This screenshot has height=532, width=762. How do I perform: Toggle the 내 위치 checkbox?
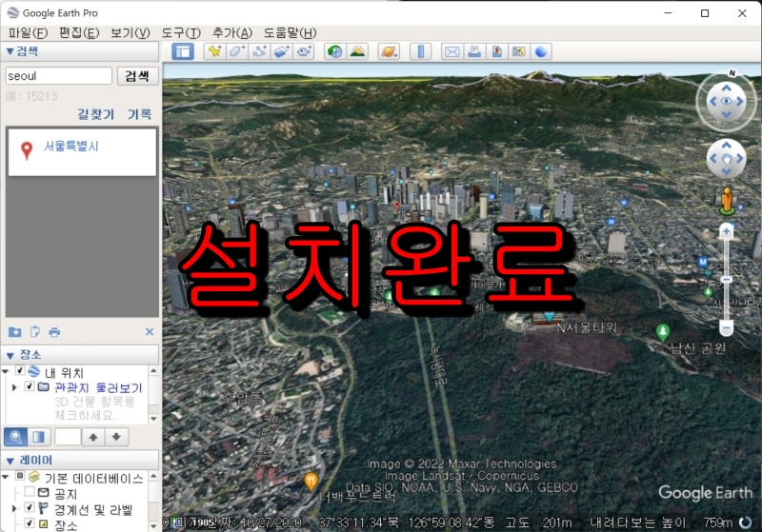point(20,371)
